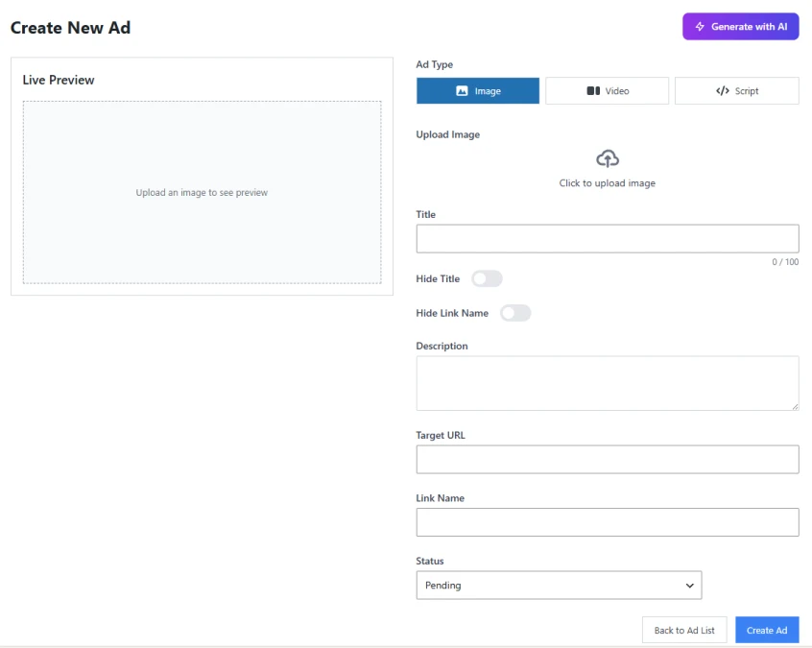
Task: Toggle the Hide Title switch
Action: pyautogui.click(x=487, y=278)
